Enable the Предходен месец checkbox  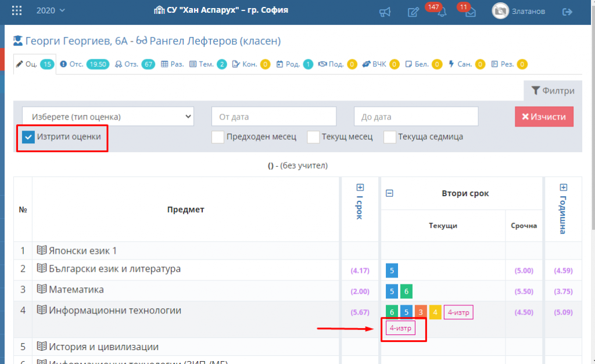pos(218,137)
